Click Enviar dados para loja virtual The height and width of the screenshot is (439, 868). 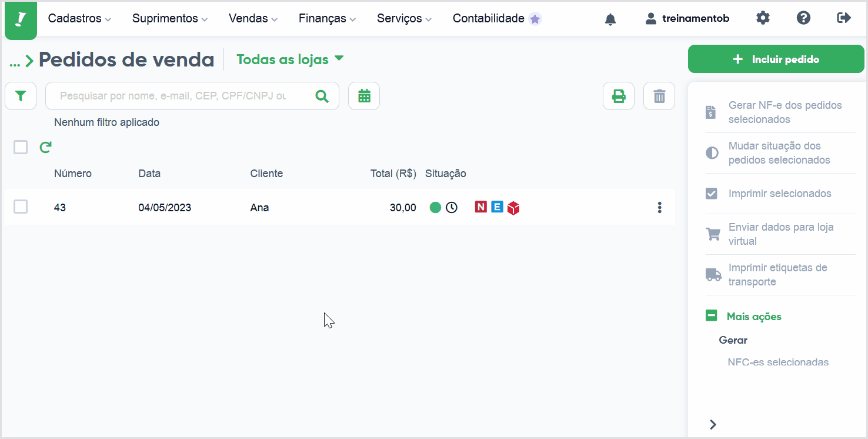781,234
